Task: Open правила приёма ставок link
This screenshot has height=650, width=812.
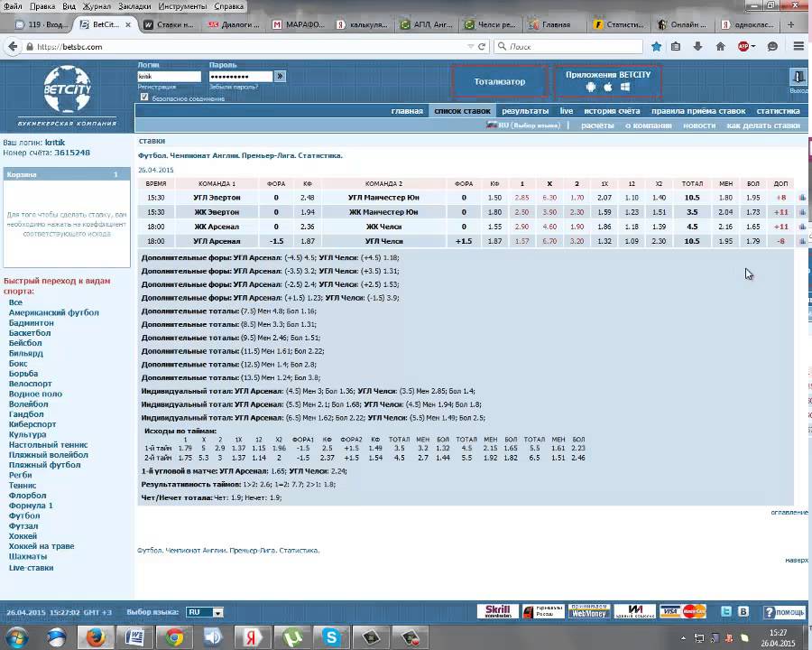Action: 698,111
